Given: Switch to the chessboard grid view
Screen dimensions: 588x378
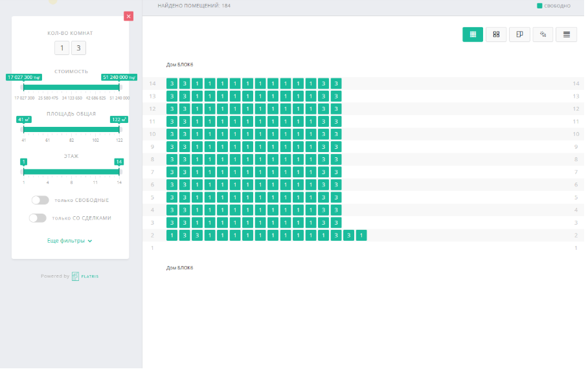Looking at the screenshot, I should point(472,34).
